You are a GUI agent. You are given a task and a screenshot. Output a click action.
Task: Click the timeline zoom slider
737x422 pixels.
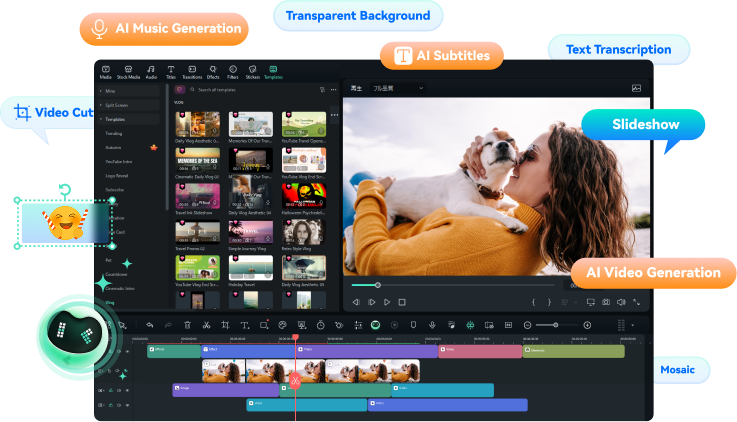pyautogui.click(x=556, y=325)
